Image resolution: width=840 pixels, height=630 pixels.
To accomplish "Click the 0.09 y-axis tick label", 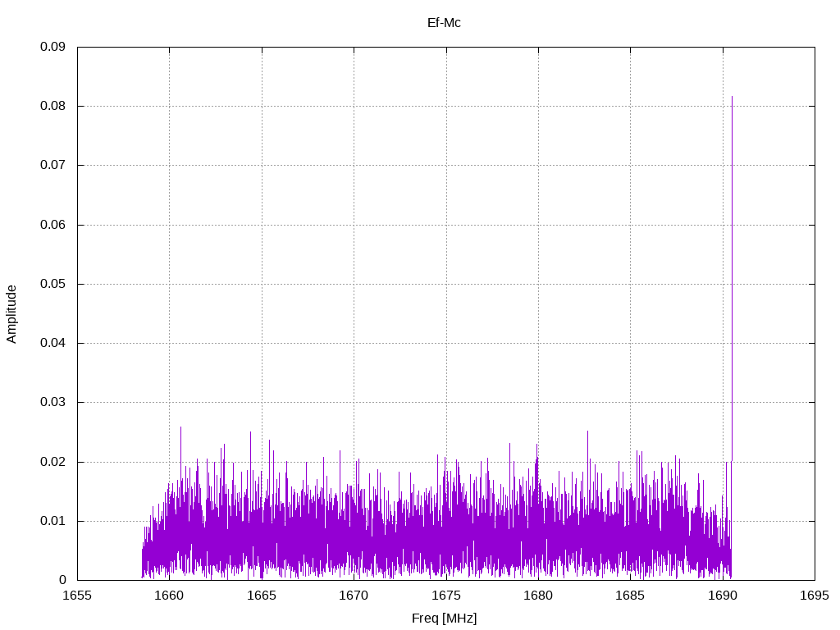I will tap(52, 47).
